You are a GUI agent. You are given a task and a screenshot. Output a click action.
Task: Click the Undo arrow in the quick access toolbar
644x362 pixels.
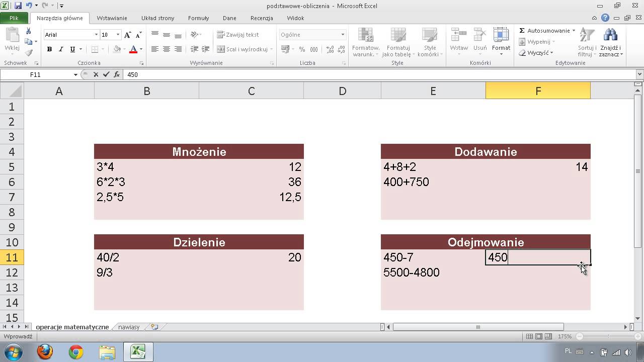click(x=29, y=6)
